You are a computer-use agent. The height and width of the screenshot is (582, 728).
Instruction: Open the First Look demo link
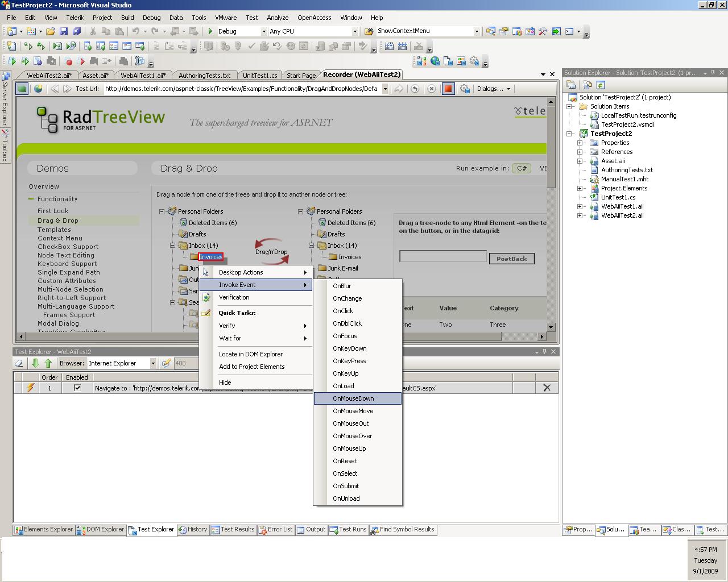tap(53, 211)
